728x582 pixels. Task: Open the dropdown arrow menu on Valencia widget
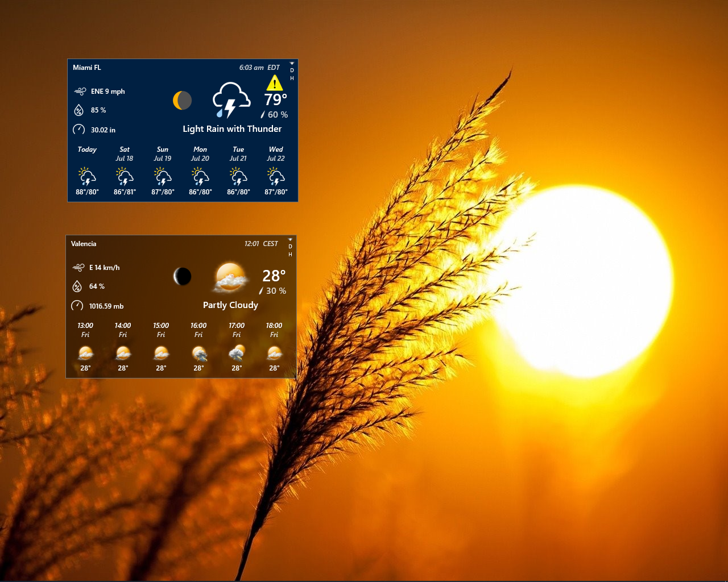tap(290, 239)
